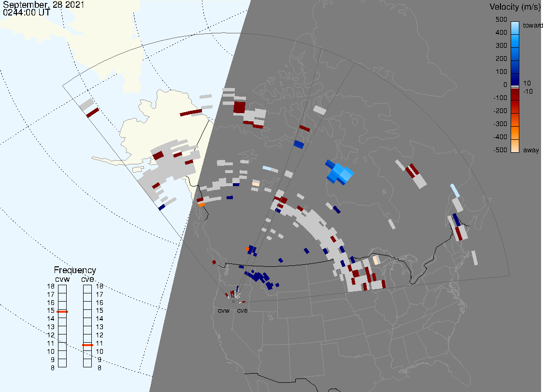Pick the orange segment near -400 on color bar
The height and width of the screenshot is (392, 543).
coord(515,133)
